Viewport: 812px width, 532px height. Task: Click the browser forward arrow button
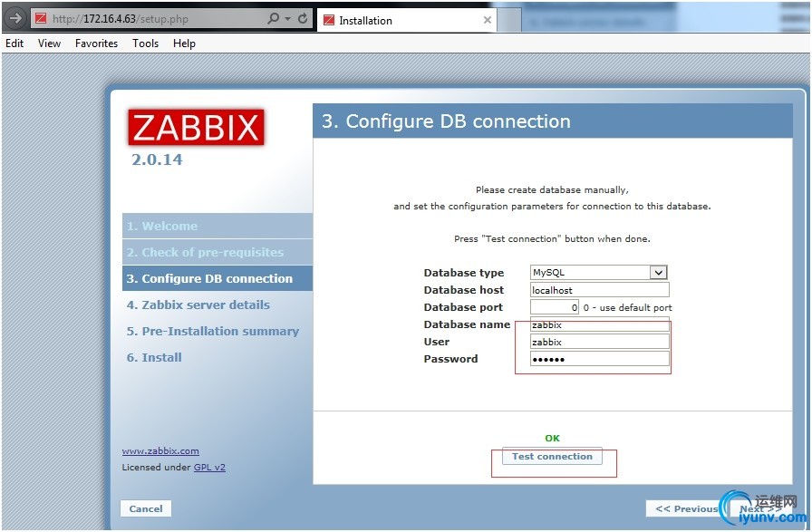point(15,18)
